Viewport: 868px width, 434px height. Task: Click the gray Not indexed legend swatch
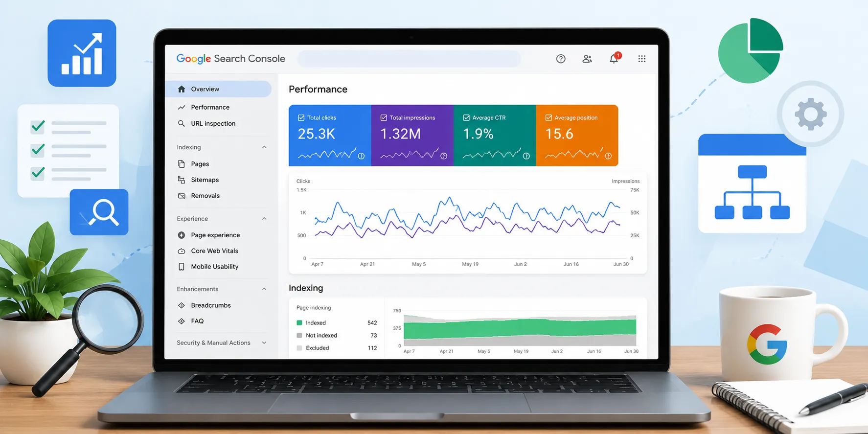coord(299,336)
